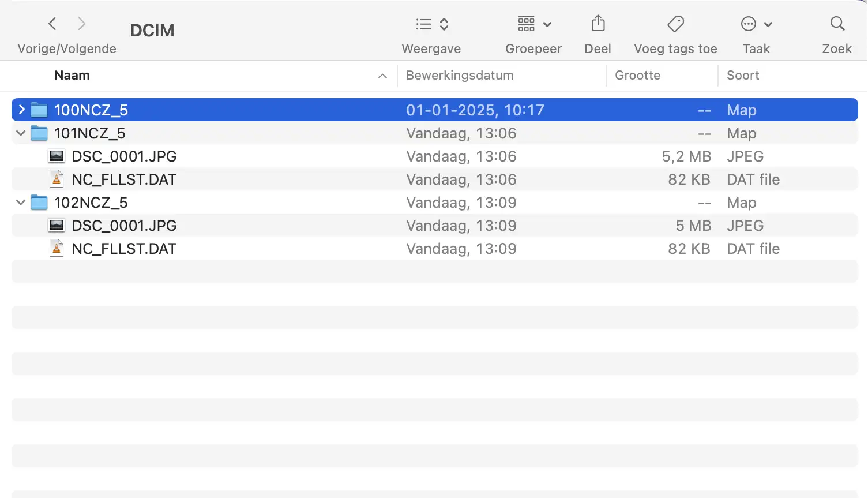Go forward with the Volgende arrow

coord(82,24)
